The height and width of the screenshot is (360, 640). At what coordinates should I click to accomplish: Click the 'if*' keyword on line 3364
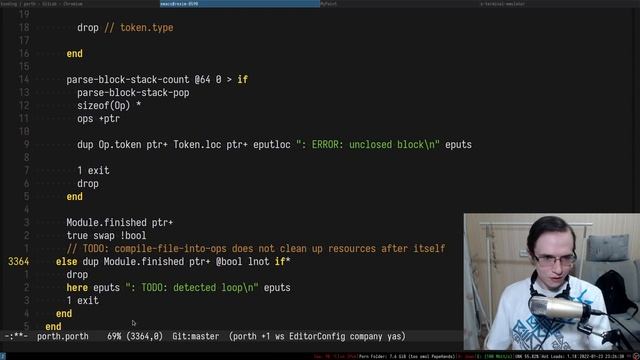click(x=282, y=262)
